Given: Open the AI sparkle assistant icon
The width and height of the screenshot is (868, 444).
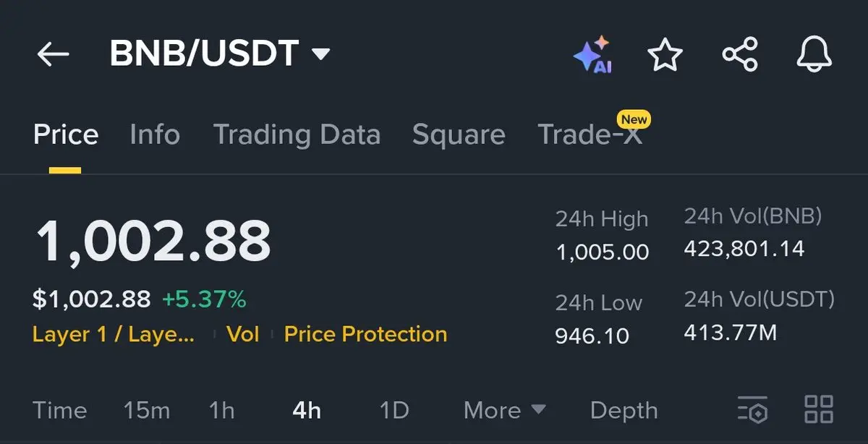Looking at the screenshot, I should click(593, 55).
